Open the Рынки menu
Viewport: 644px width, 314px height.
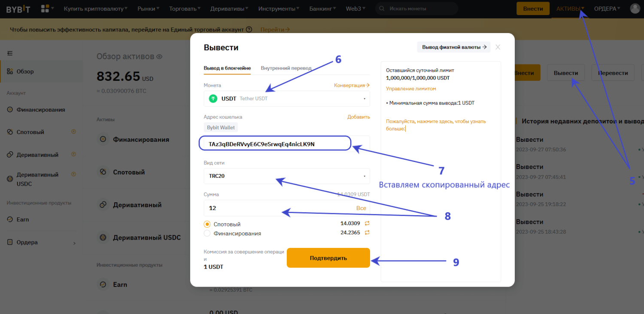click(x=149, y=9)
